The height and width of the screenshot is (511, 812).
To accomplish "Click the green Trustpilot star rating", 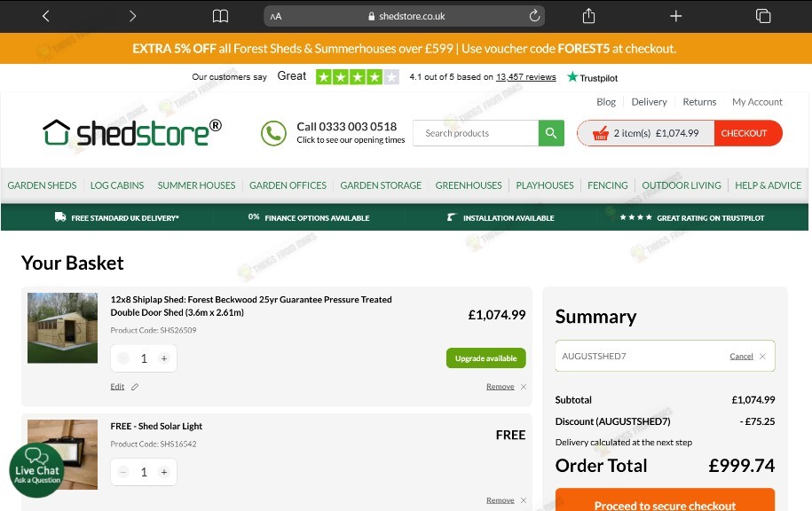I will point(358,77).
